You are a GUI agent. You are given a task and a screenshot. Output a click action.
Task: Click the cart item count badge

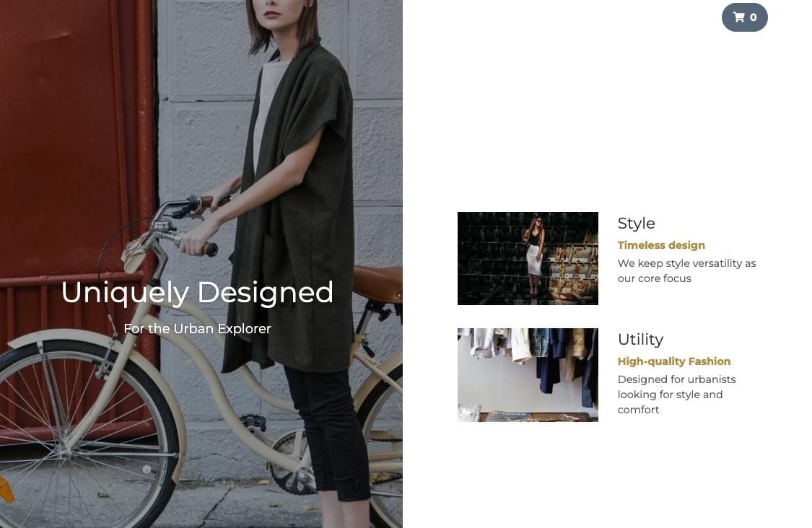754,17
